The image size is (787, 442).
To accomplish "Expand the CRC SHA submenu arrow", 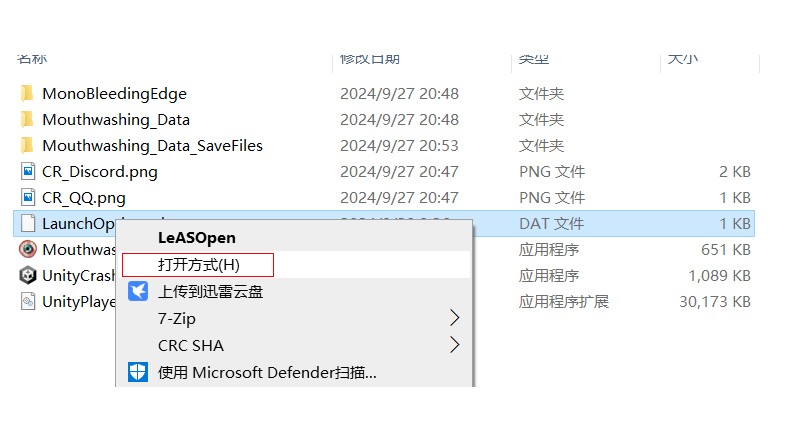I will coord(454,345).
